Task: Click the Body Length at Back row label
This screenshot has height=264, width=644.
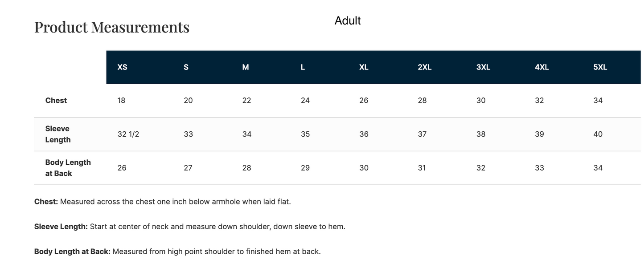Action: click(68, 168)
